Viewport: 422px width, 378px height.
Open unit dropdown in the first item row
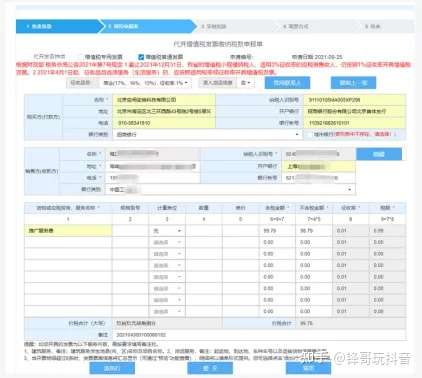click(167, 231)
